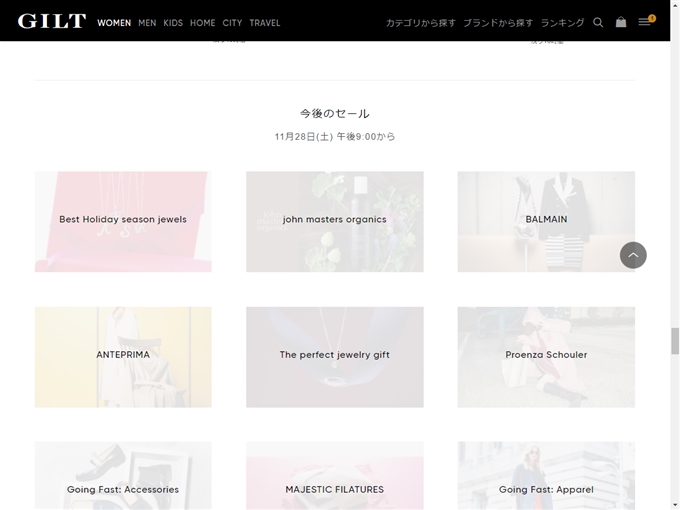Open the Proenza Schouler sale card
The width and height of the screenshot is (680, 510).
point(546,357)
